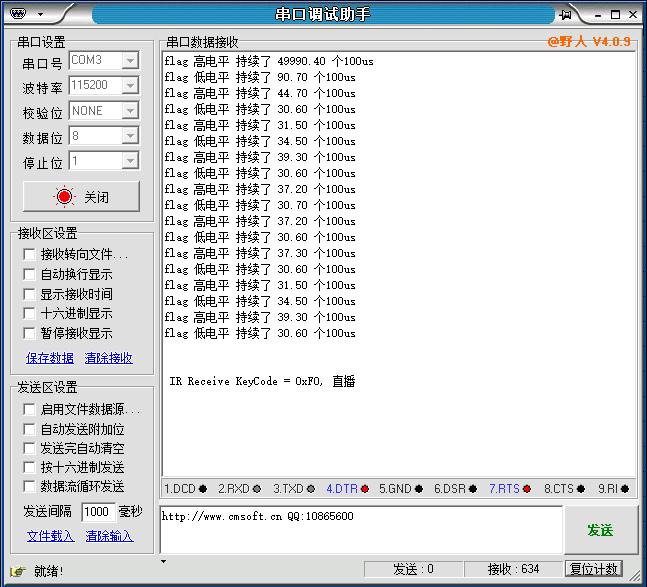
Task: Open the 数据位 8 dropdown
Action: [x=130, y=136]
